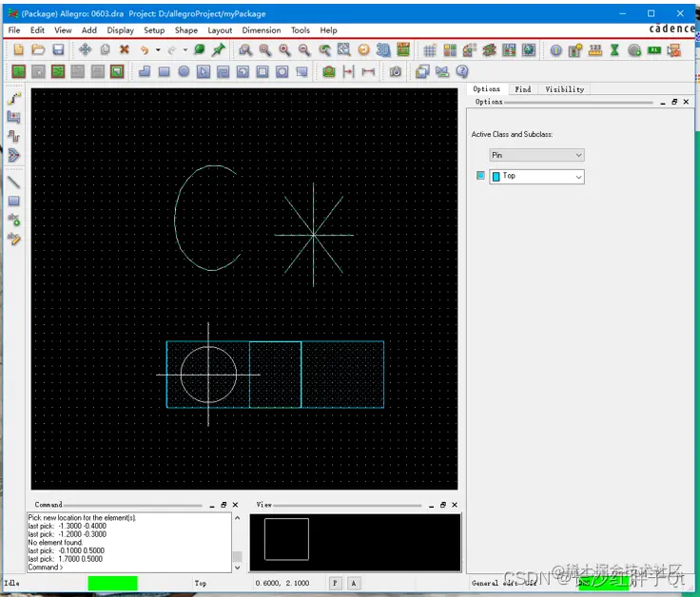Select the Move tool icon
The width and height of the screenshot is (700, 597).
(x=85, y=49)
